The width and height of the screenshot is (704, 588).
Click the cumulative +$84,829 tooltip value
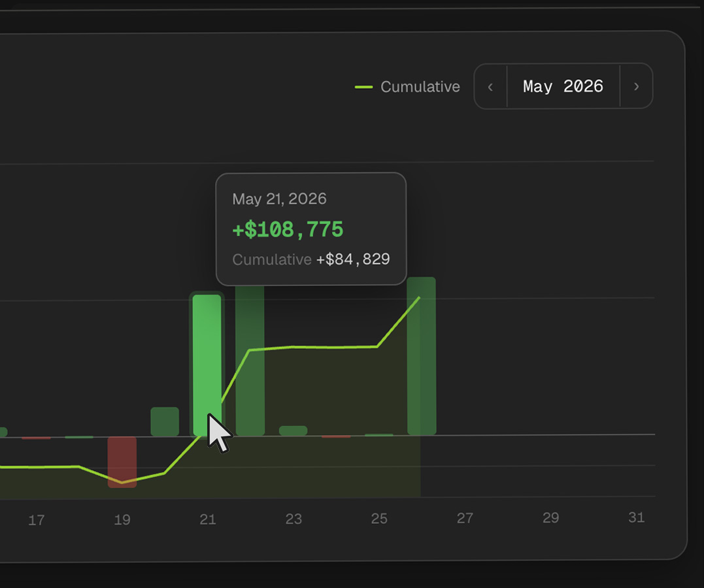click(x=353, y=259)
